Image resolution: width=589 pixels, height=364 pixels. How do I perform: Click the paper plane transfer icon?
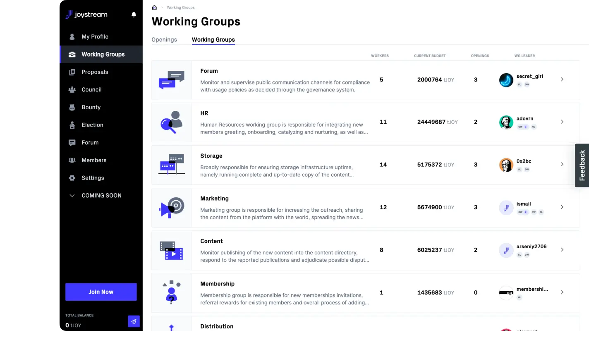pos(134,321)
